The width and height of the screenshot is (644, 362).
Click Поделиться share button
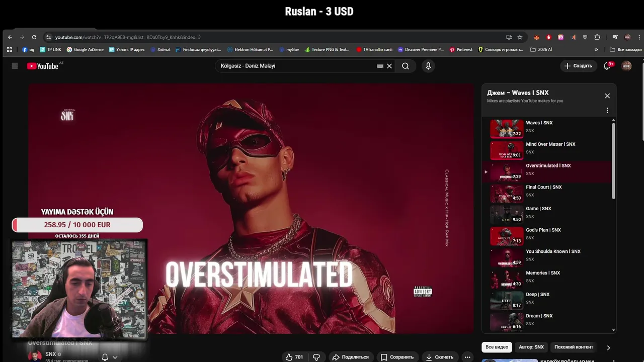(350, 357)
